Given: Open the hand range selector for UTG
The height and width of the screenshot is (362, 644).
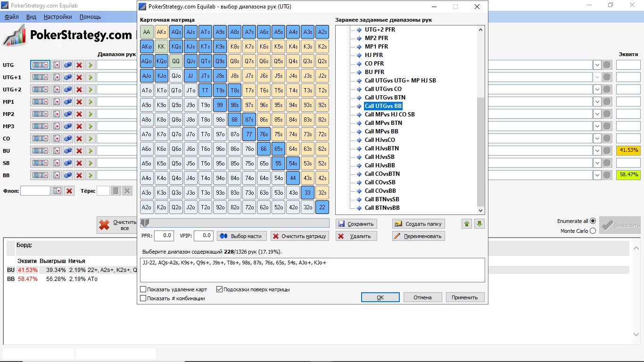Looking at the screenshot, I should 40,65.
